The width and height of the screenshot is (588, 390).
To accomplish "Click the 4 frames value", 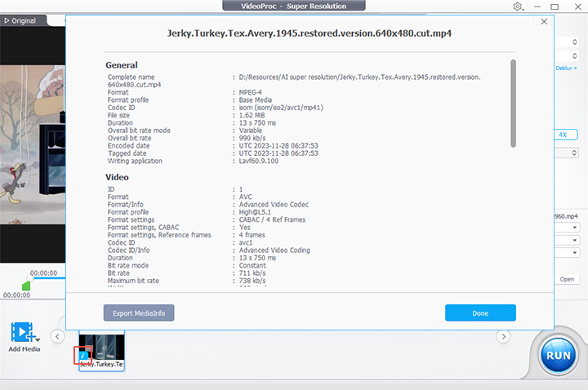I will point(252,235).
